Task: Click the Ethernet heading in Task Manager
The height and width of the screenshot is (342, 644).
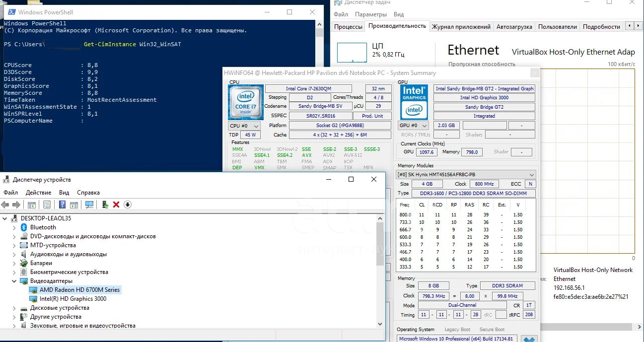Action: point(473,50)
